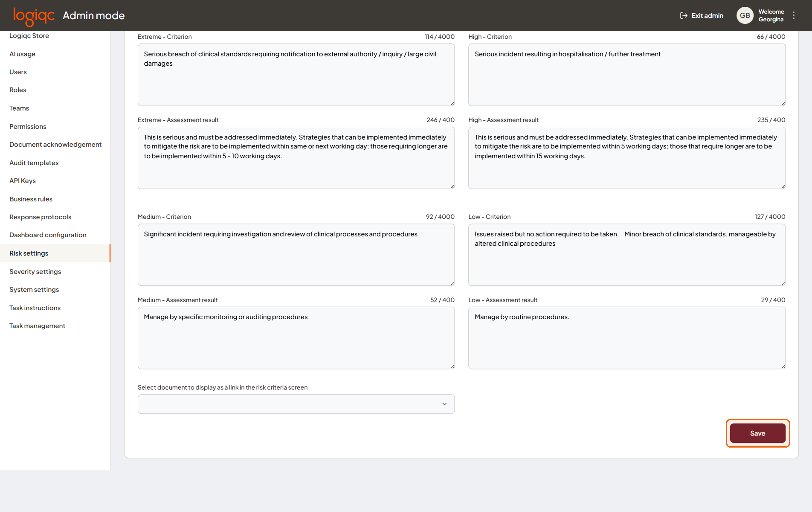The height and width of the screenshot is (512, 812).
Task: Open the Roles admin section
Action: point(18,90)
